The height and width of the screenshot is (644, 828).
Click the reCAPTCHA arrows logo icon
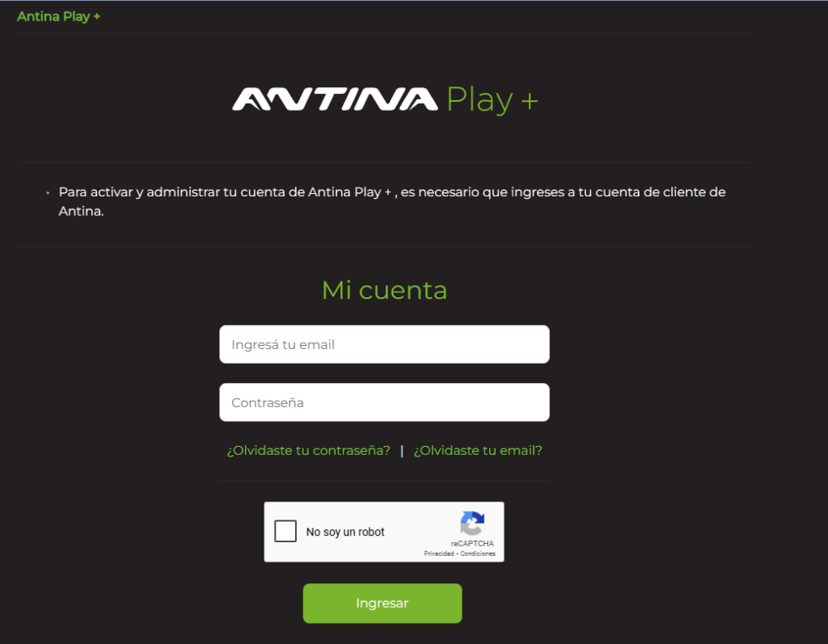(x=472, y=523)
